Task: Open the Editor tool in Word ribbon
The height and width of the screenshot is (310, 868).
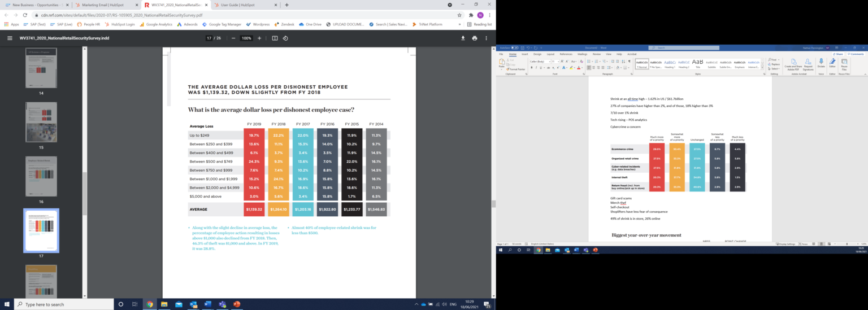Action: 832,62
